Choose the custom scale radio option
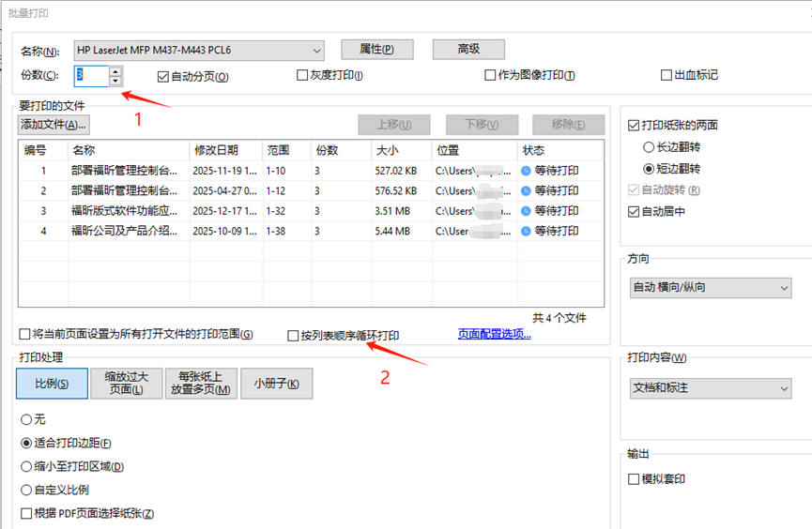812x529 pixels. click(x=26, y=490)
